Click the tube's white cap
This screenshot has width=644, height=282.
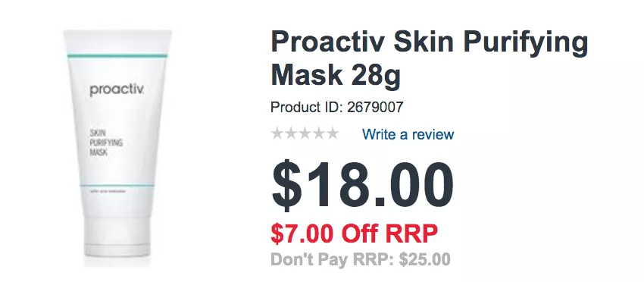117,237
